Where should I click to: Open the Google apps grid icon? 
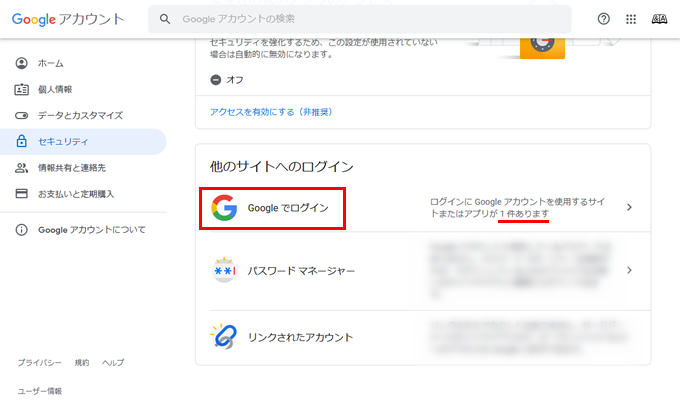point(631,19)
